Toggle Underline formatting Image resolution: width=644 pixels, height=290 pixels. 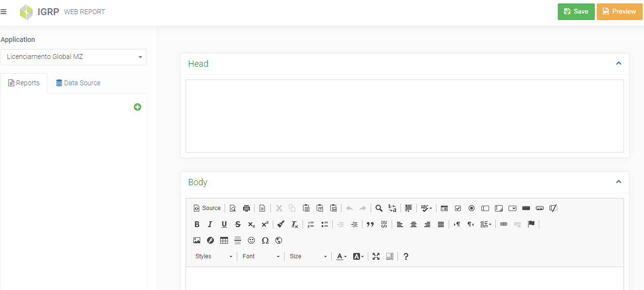click(224, 224)
